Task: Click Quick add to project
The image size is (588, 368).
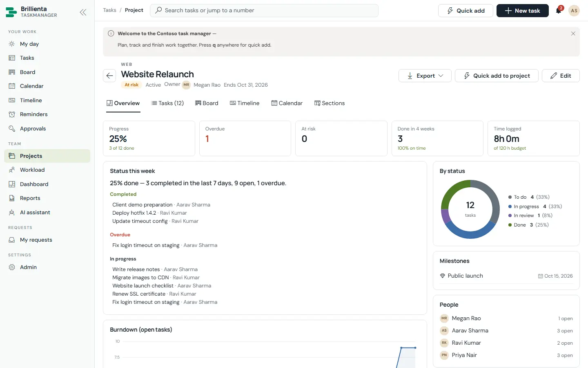Action: 497,76
